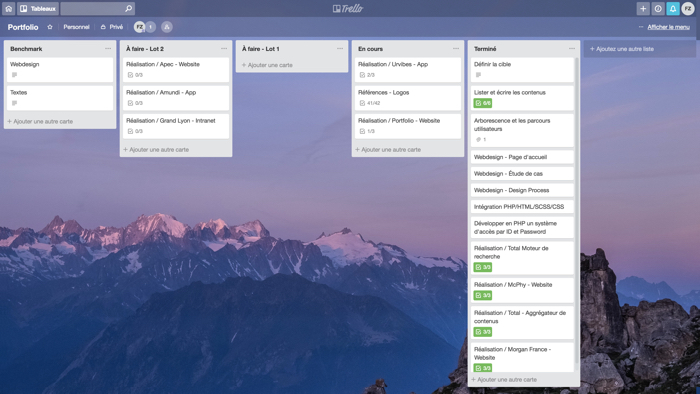This screenshot has height=394, width=700.
Task: Open Réalisation / Amundi - App card
Action: pos(176,98)
